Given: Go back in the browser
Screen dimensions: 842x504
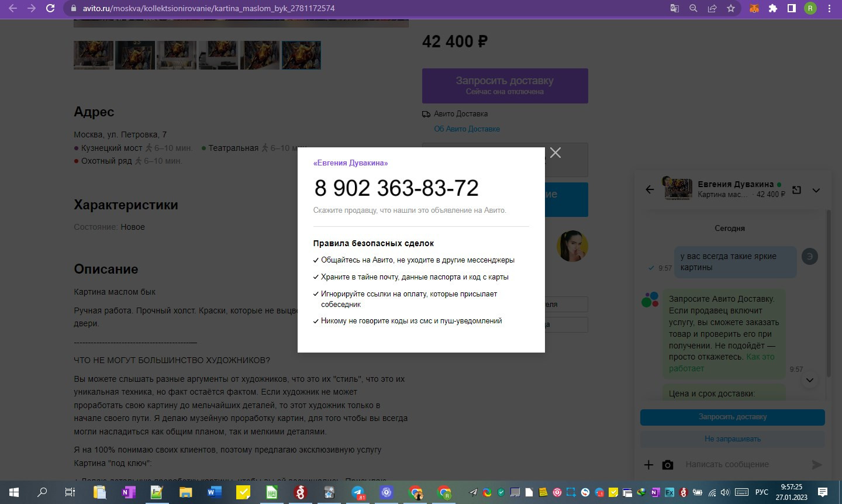Looking at the screenshot, I should (13, 8).
